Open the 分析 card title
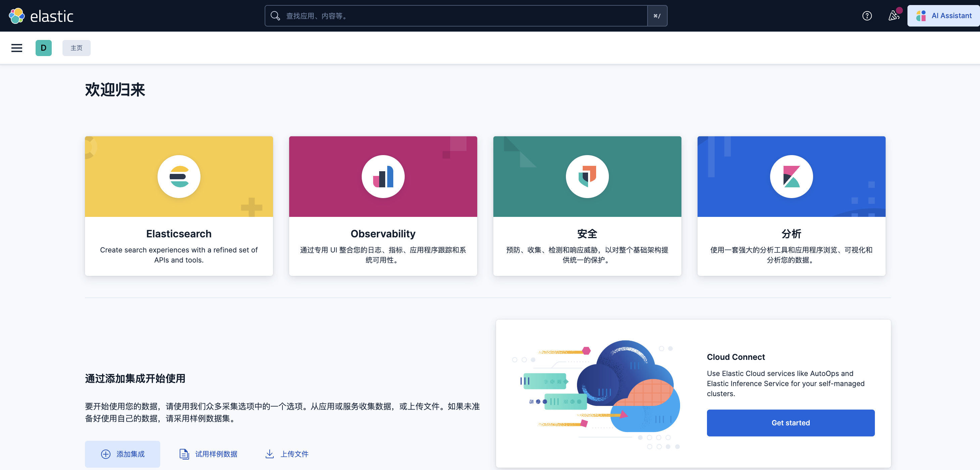This screenshot has height=470, width=980. pos(791,234)
